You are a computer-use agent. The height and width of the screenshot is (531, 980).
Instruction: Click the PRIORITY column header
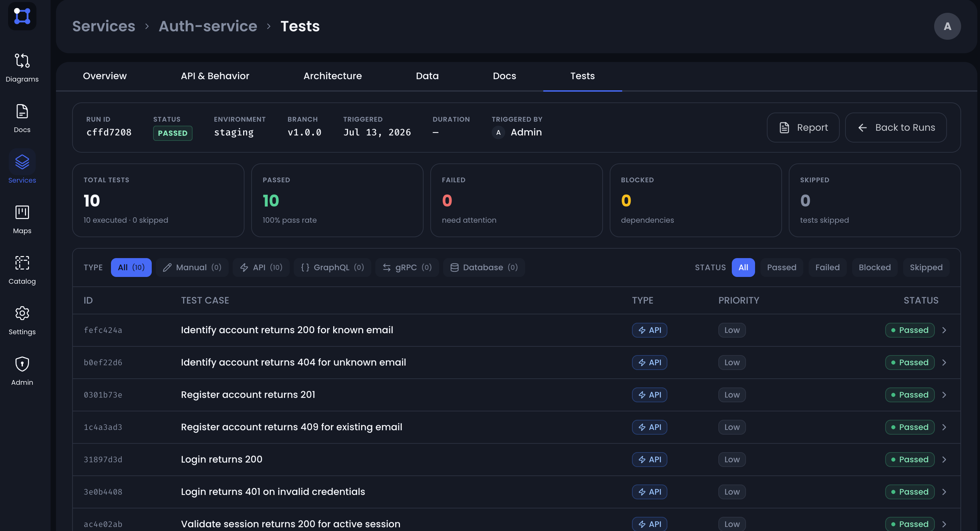pos(739,301)
